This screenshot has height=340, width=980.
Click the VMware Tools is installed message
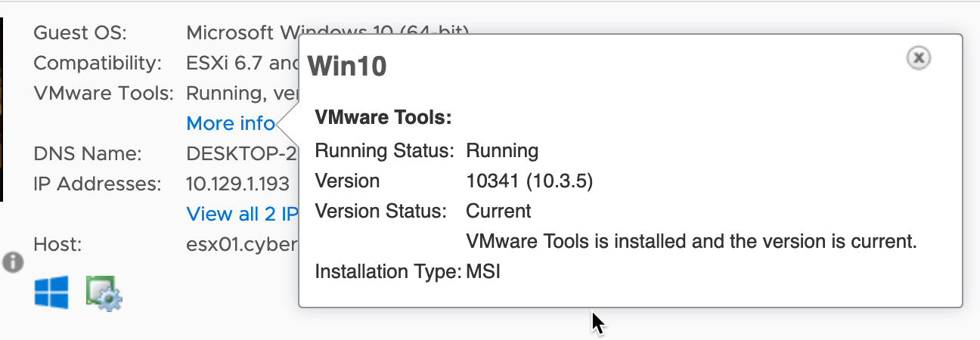click(691, 241)
